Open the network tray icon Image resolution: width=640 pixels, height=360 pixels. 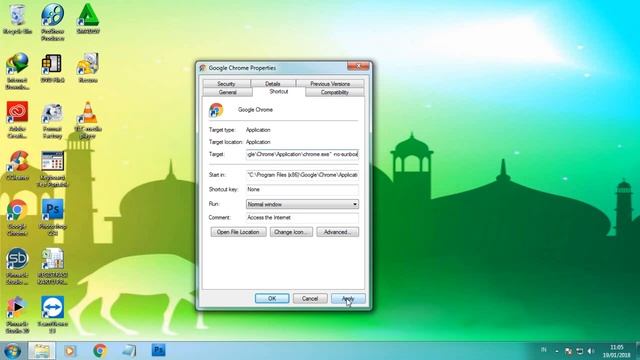pos(579,351)
